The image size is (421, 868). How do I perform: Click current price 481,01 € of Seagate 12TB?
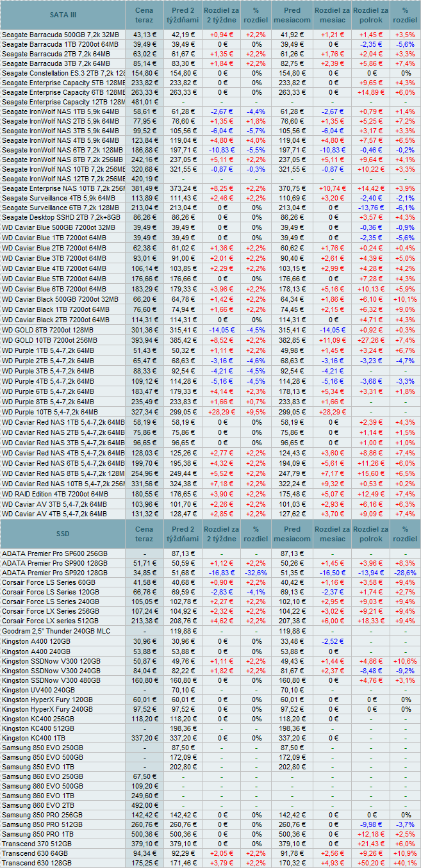(144, 102)
